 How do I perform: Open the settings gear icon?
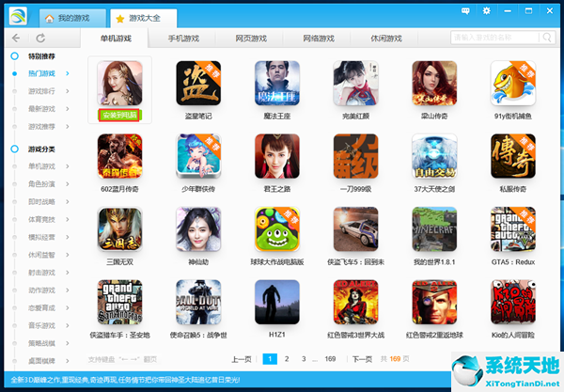click(x=486, y=10)
